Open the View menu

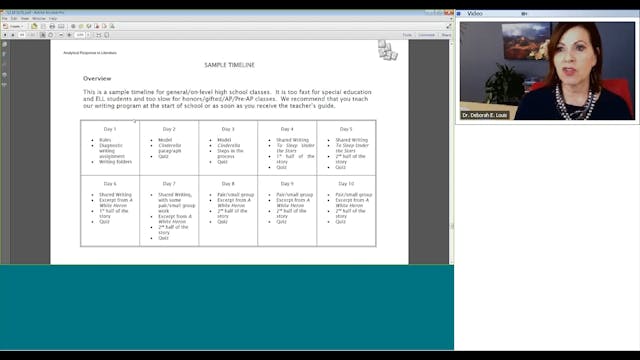point(25,19)
